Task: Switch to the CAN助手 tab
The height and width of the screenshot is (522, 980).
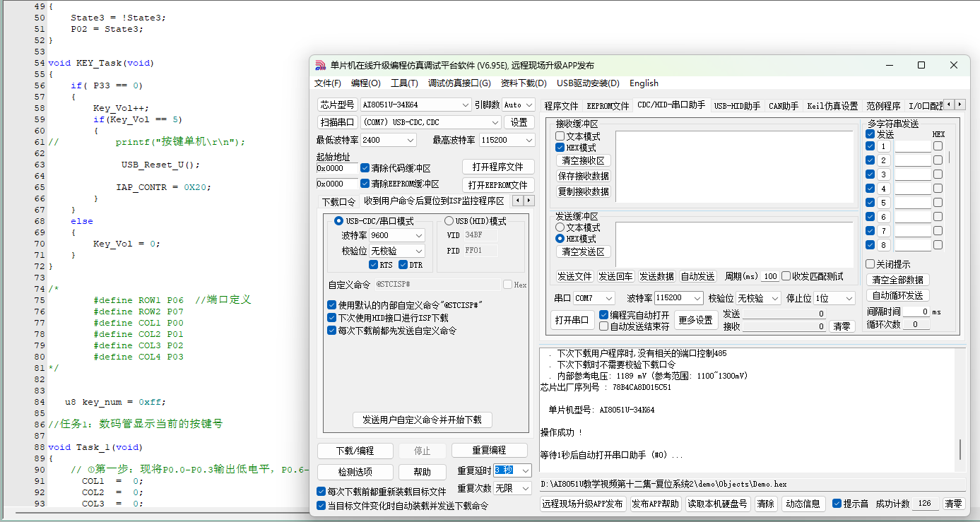Action: [x=784, y=106]
